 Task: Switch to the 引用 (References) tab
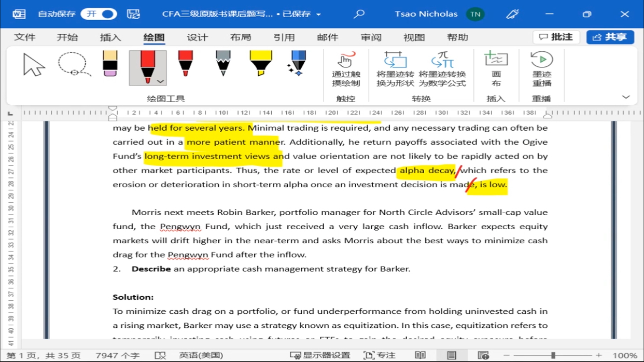click(x=284, y=37)
